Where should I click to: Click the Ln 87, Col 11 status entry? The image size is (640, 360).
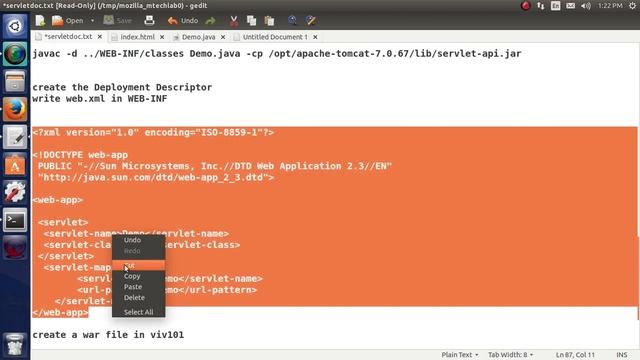click(x=575, y=355)
